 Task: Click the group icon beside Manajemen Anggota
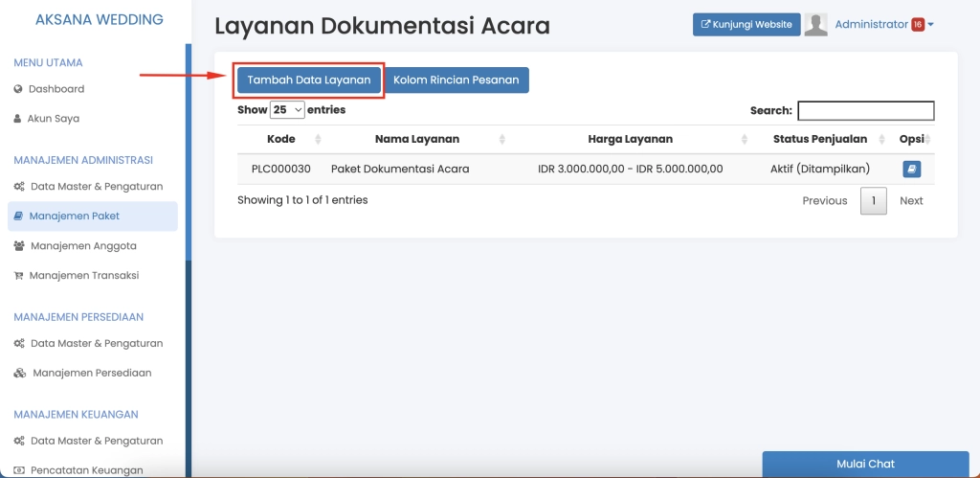[x=19, y=246]
